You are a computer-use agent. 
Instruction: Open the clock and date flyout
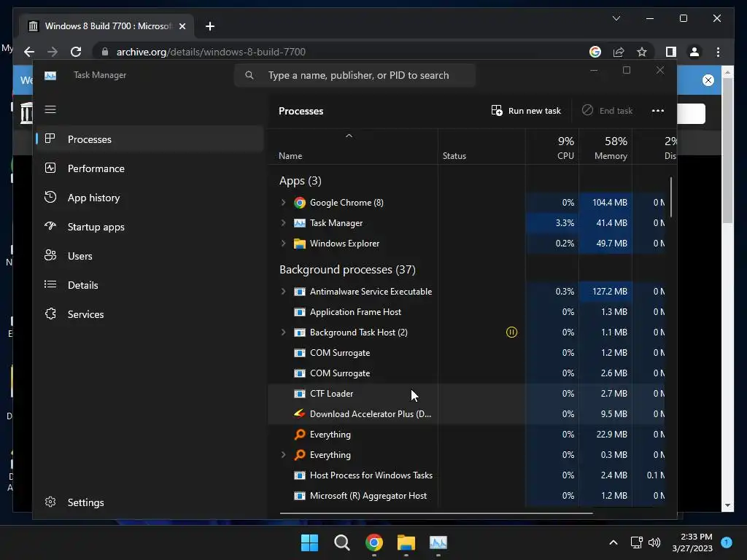692,542
